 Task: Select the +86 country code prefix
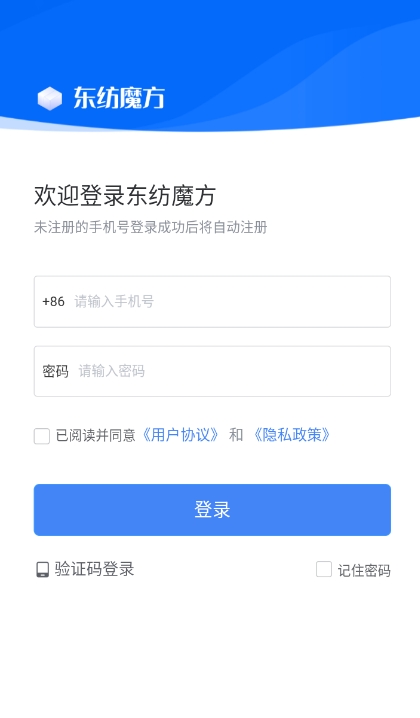[x=54, y=301]
